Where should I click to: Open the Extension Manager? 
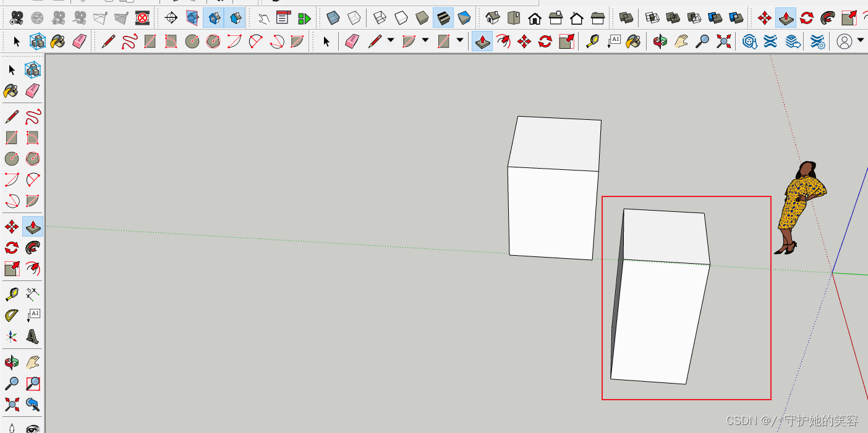[x=817, y=41]
